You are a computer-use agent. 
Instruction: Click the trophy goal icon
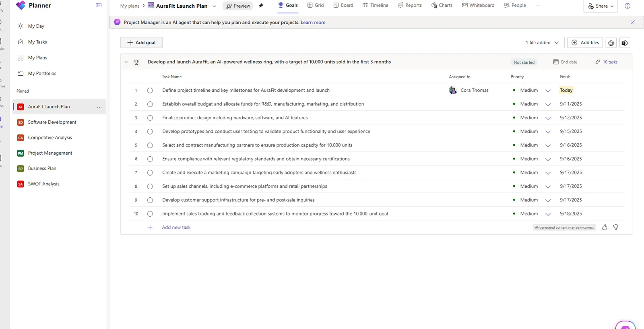point(136,62)
